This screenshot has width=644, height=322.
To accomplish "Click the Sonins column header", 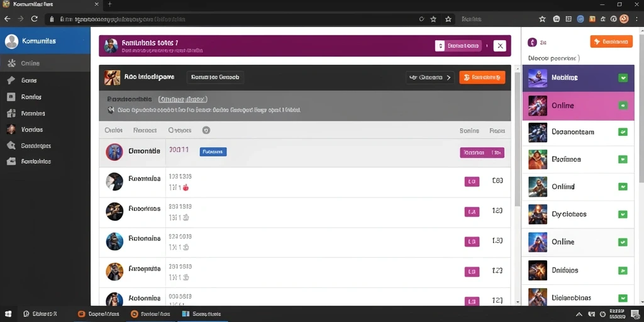I will 469,131.
